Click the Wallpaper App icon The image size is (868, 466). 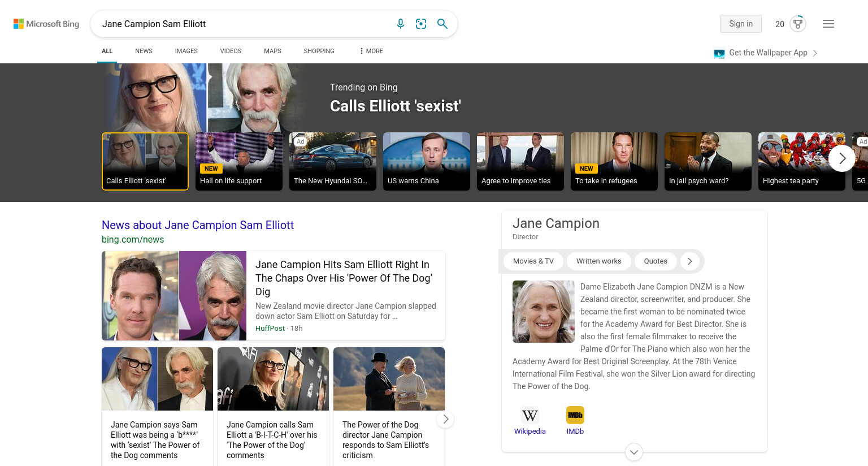(x=719, y=54)
